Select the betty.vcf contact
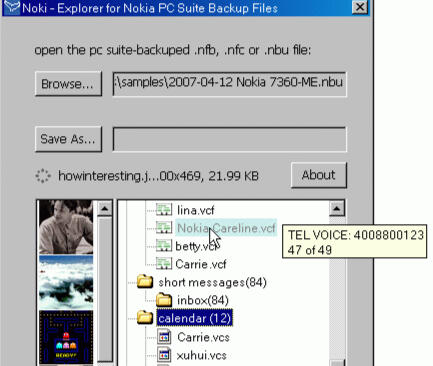 tap(196, 246)
